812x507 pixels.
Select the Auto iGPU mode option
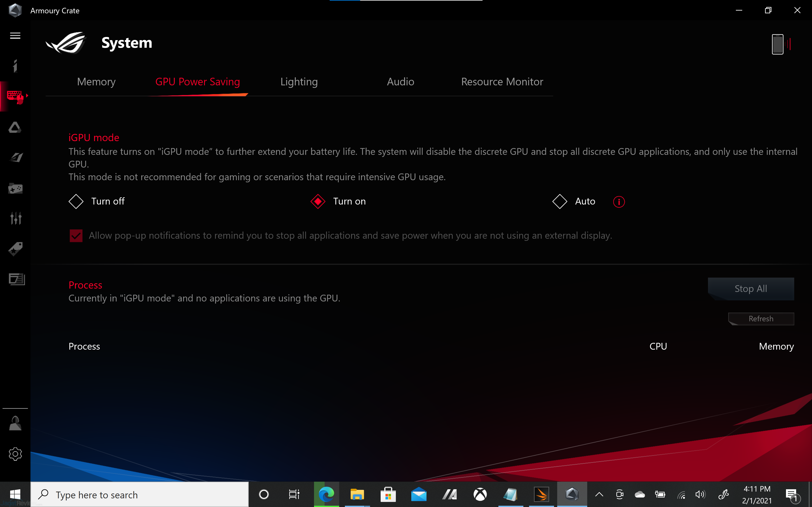point(560,202)
